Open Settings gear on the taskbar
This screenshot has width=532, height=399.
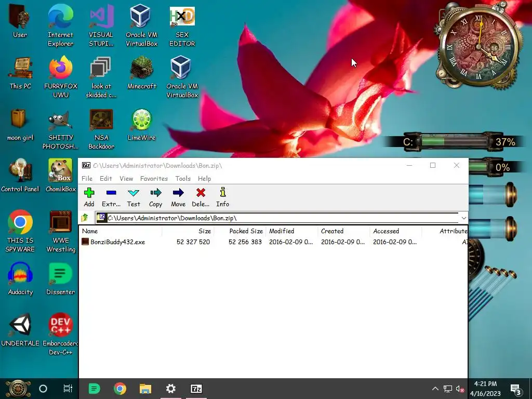click(170, 389)
